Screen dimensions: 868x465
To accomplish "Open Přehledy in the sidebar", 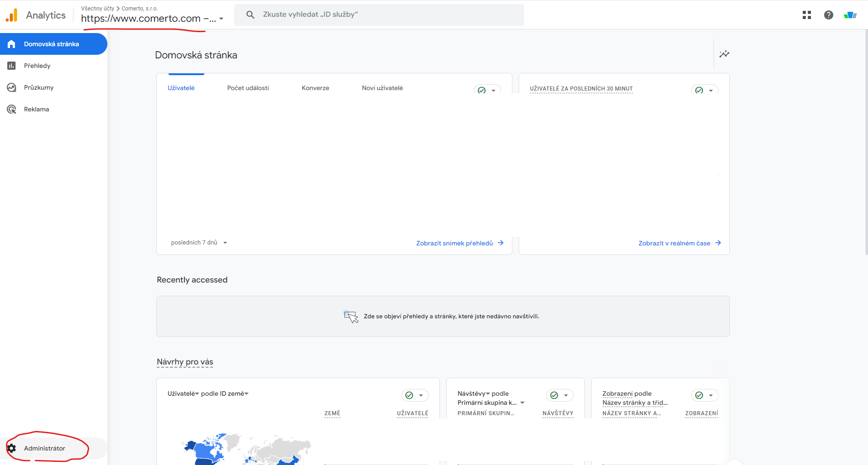I will [x=37, y=66].
